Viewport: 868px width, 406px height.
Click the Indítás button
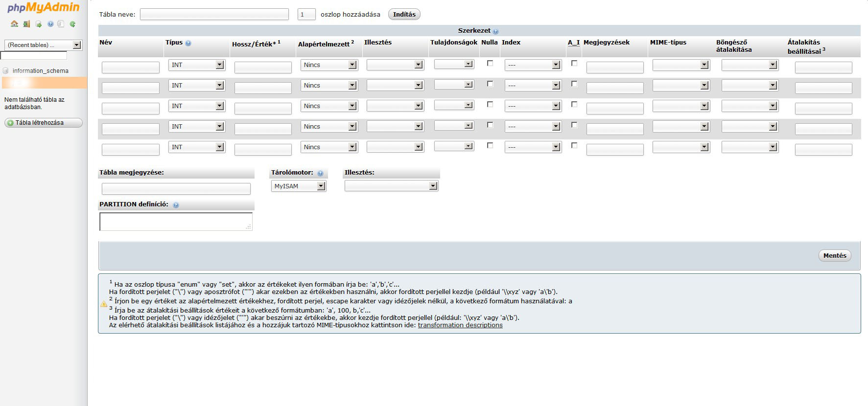pyautogui.click(x=404, y=14)
